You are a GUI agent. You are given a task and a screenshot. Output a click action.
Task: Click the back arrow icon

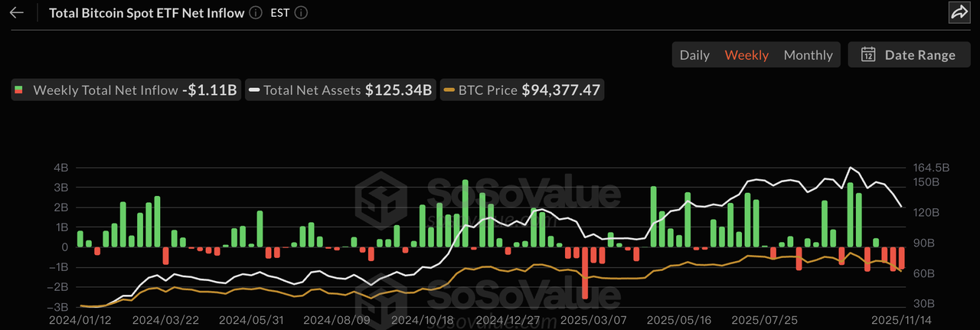pyautogui.click(x=17, y=13)
